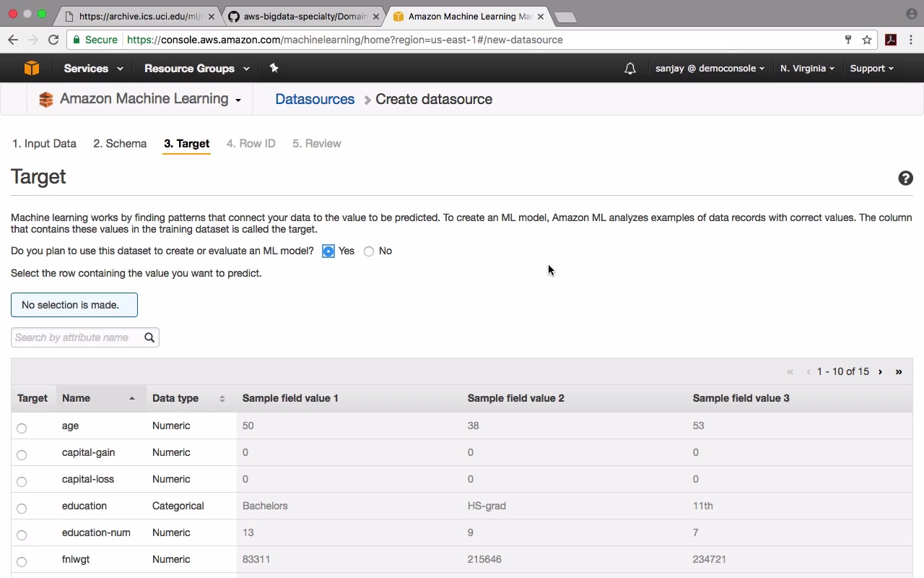
Task: Open the notifications bell
Action: click(x=630, y=69)
